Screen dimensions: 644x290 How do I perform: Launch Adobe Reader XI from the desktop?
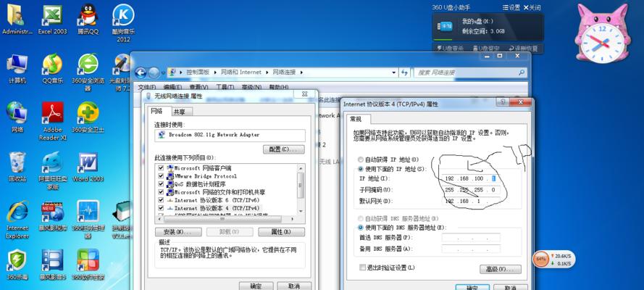pyautogui.click(x=53, y=122)
